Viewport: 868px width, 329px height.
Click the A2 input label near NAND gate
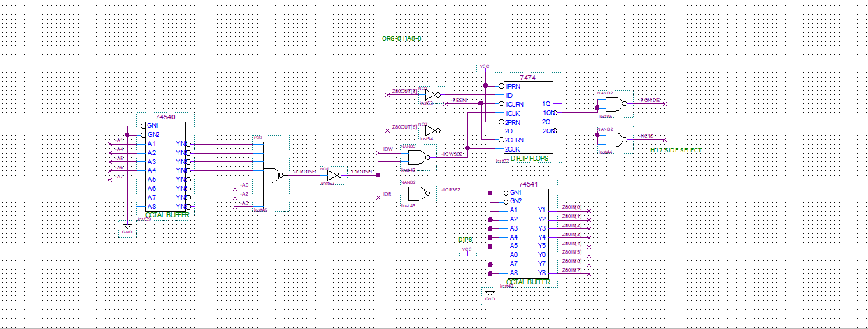244,194
